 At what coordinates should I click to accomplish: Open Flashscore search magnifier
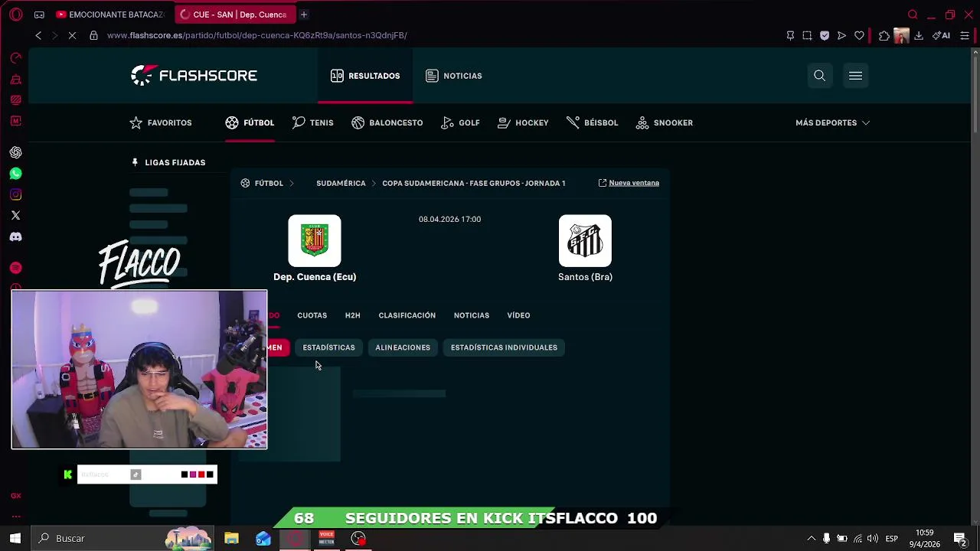coord(819,76)
